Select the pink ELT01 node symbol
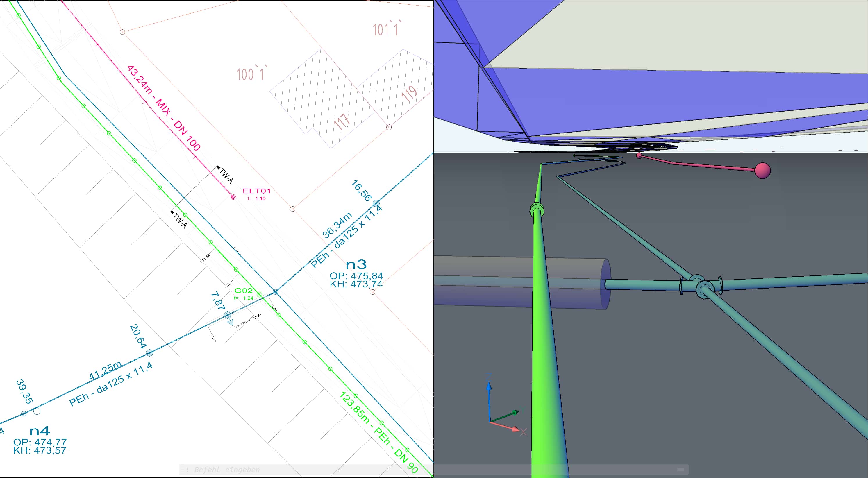868x478 pixels. 233,197
